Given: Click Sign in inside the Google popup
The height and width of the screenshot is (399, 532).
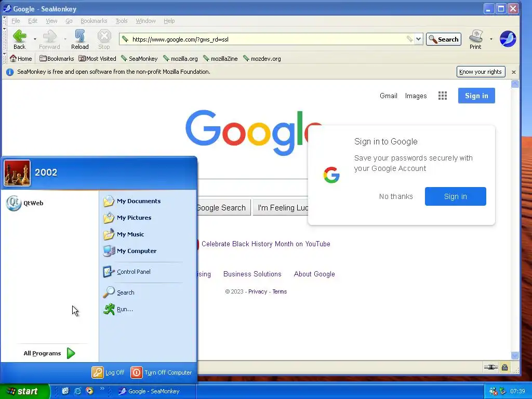Looking at the screenshot, I should coord(455,196).
